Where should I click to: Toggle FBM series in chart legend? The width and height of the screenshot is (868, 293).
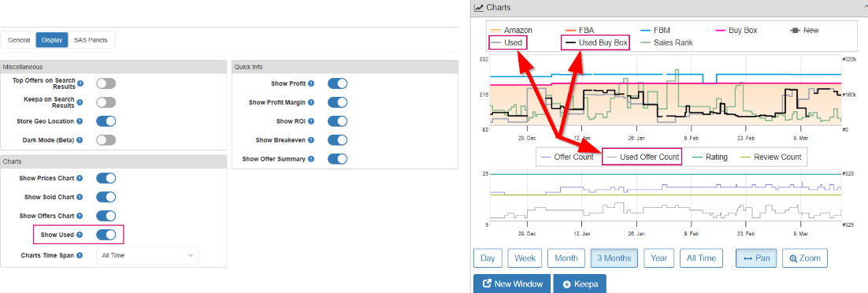655,30
